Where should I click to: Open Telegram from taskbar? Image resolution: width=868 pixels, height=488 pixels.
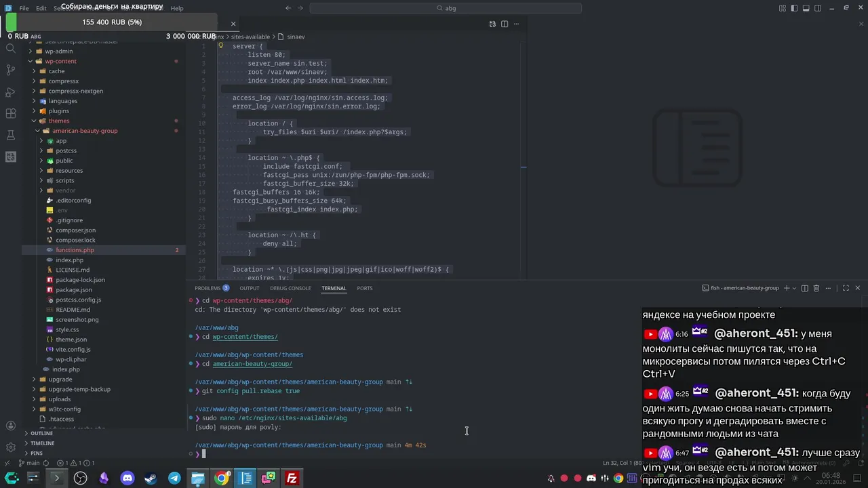tap(174, 479)
